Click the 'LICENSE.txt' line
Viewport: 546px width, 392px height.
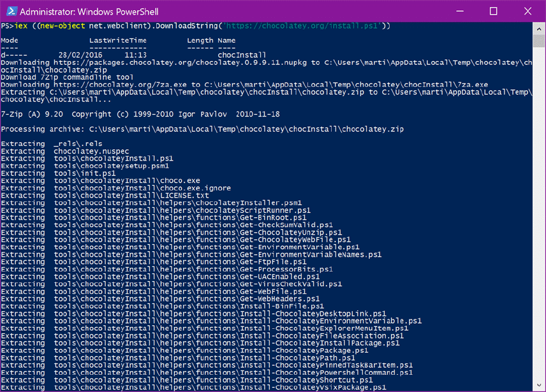[105, 196]
